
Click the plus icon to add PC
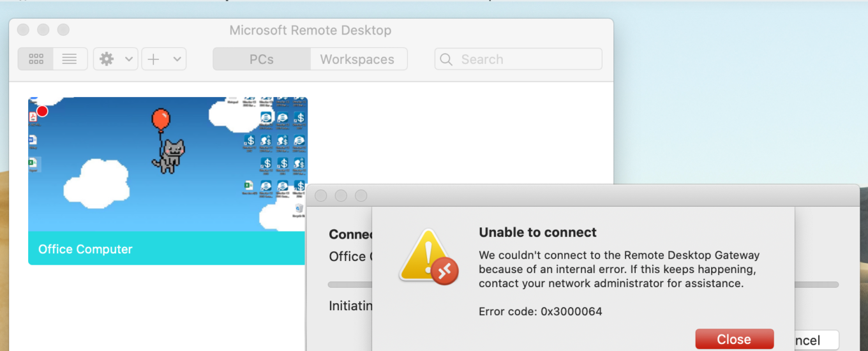154,59
